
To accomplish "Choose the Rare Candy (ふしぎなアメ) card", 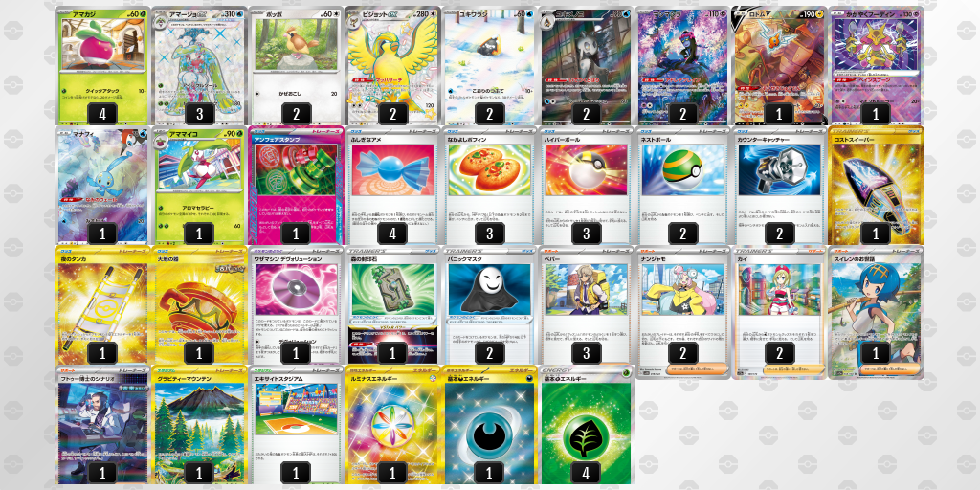I will [392, 186].
